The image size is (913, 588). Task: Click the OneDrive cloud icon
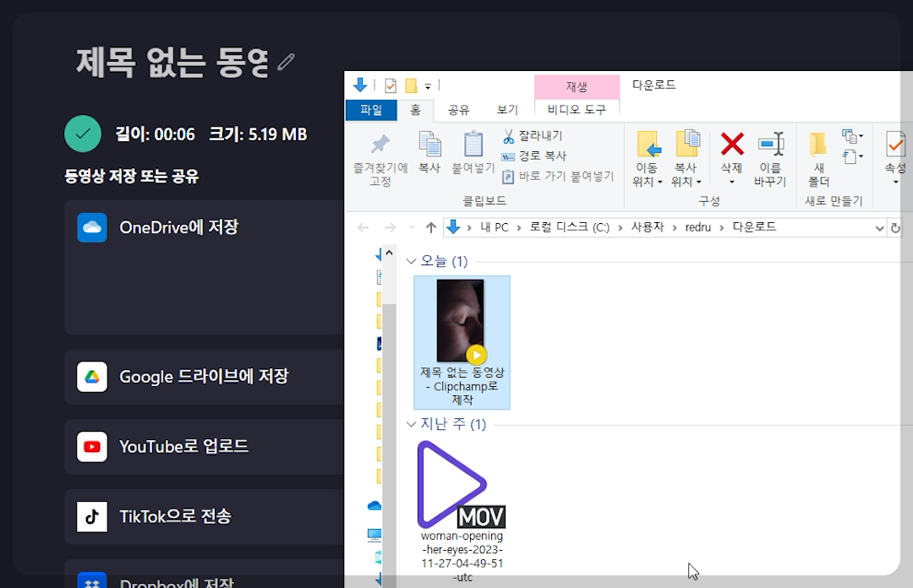click(92, 227)
